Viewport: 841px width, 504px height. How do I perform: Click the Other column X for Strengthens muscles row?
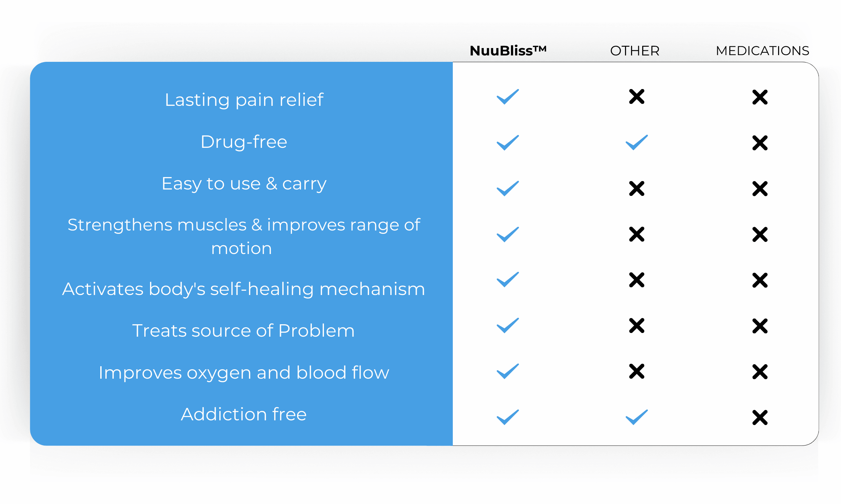636,234
